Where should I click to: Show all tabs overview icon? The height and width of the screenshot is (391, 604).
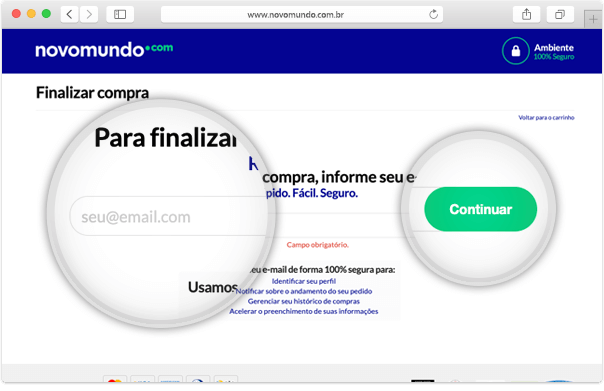(560, 15)
